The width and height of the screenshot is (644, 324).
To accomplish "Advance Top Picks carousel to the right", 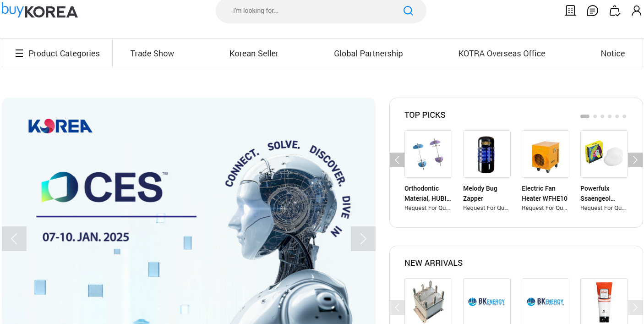I will (x=635, y=160).
